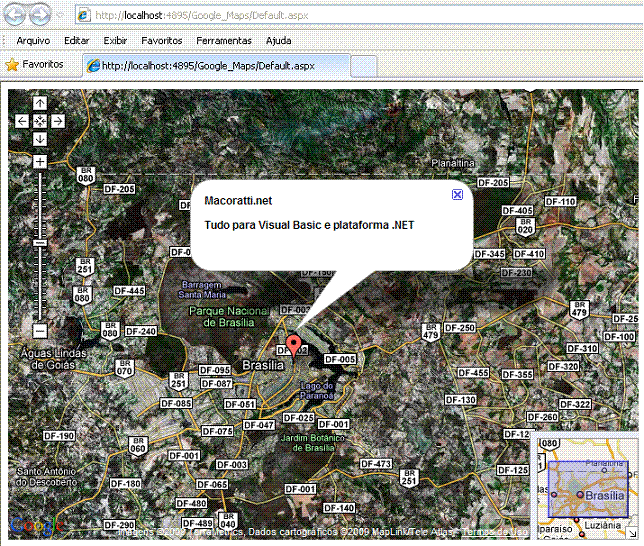Pan the map down with arrow button

point(40,139)
